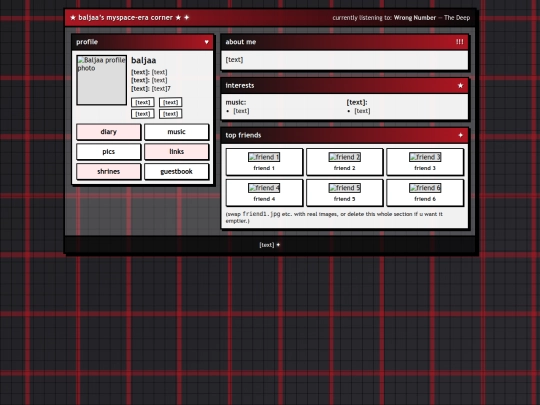Click the profile panel title

(87, 42)
